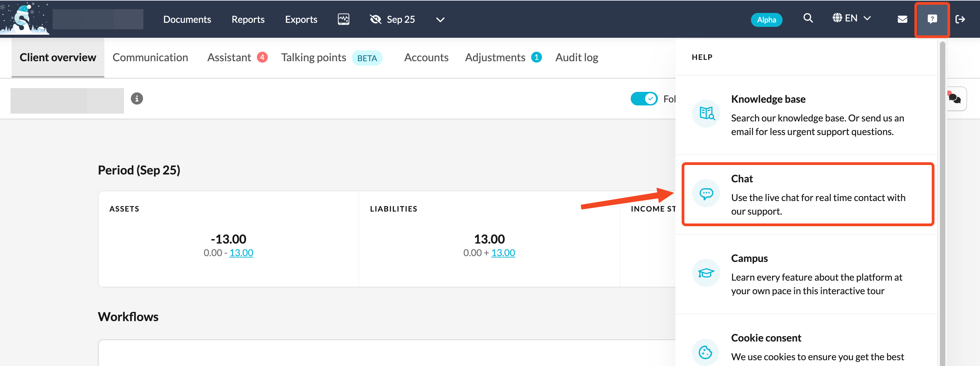The width and height of the screenshot is (980, 366).
Task: Select the Sep 25 period label
Action: point(401,19)
